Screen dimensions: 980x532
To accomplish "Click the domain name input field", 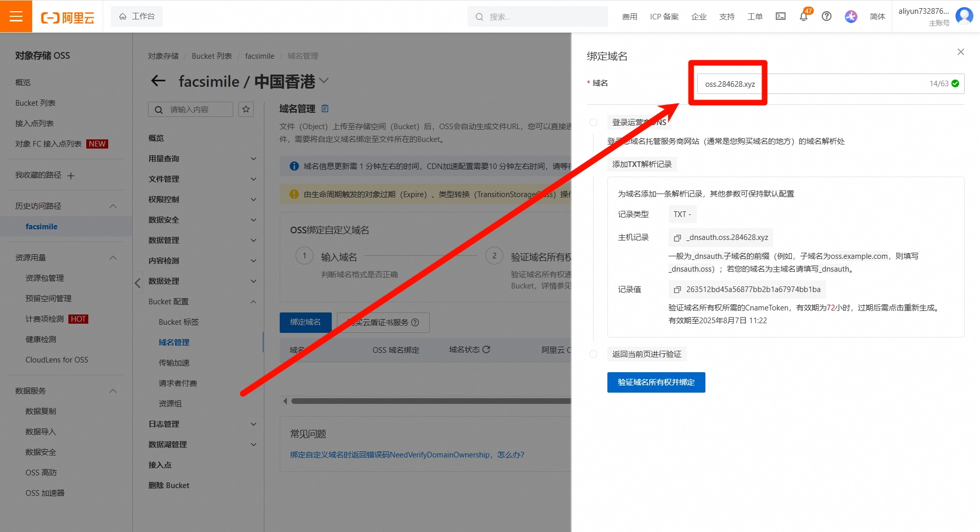I will point(830,84).
